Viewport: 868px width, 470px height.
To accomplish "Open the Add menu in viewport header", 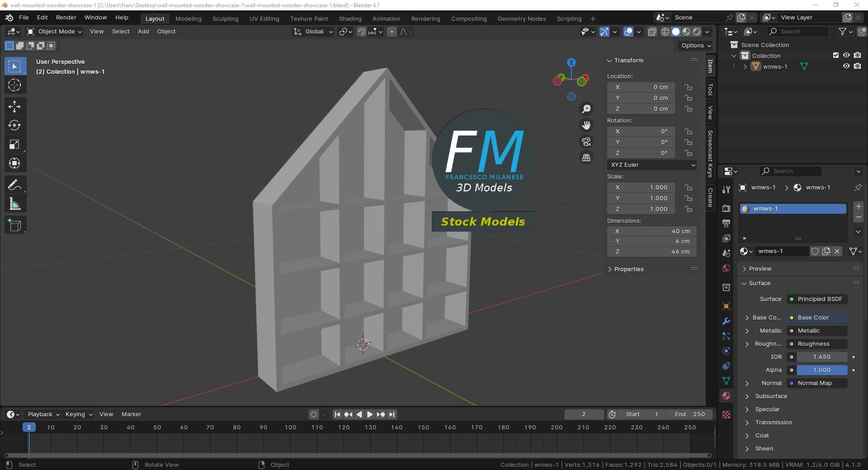I will coord(143,32).
